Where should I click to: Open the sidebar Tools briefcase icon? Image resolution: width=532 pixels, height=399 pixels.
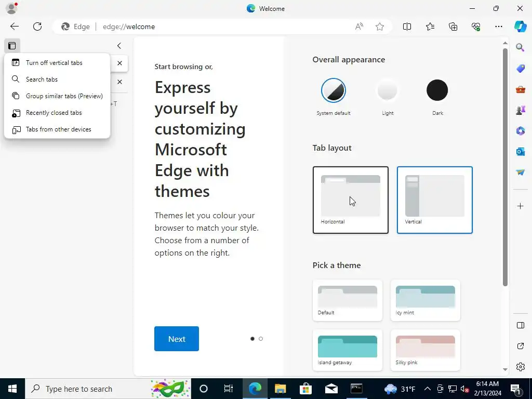click(x=520, y=89)
